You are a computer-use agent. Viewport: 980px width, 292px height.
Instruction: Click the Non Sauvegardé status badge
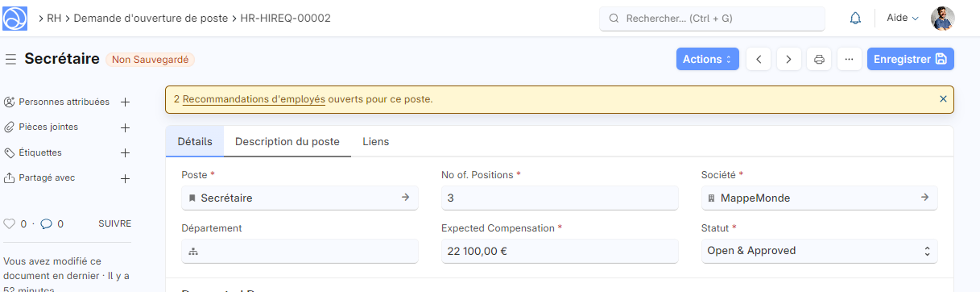151,60
